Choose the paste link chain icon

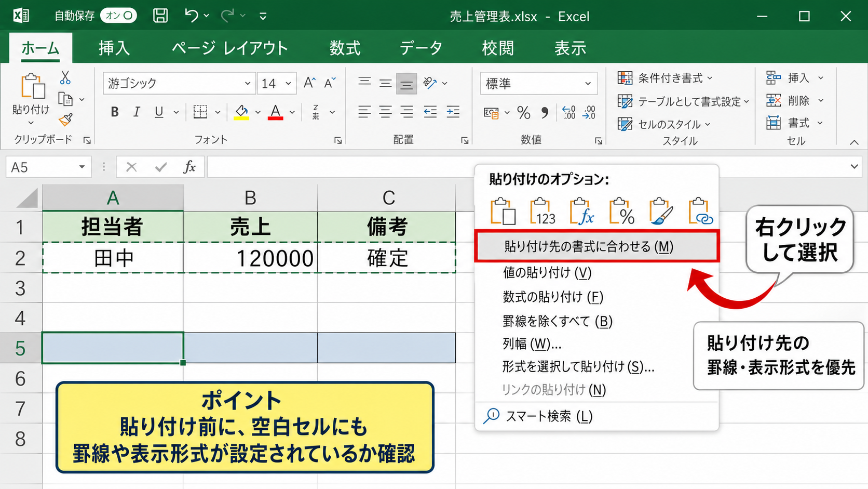(x=700, y=212)
